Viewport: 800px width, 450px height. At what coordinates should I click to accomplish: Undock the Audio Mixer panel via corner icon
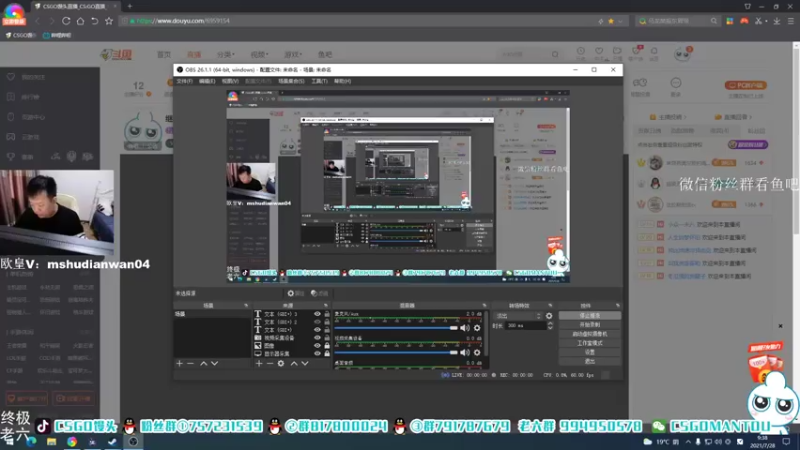[x=484, y=306]
